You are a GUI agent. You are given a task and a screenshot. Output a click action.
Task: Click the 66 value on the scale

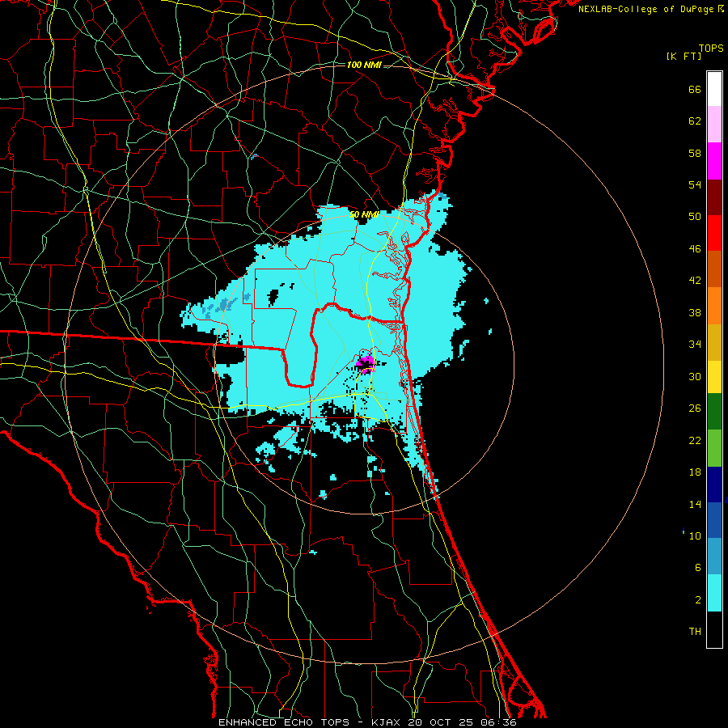pos(695,90)
